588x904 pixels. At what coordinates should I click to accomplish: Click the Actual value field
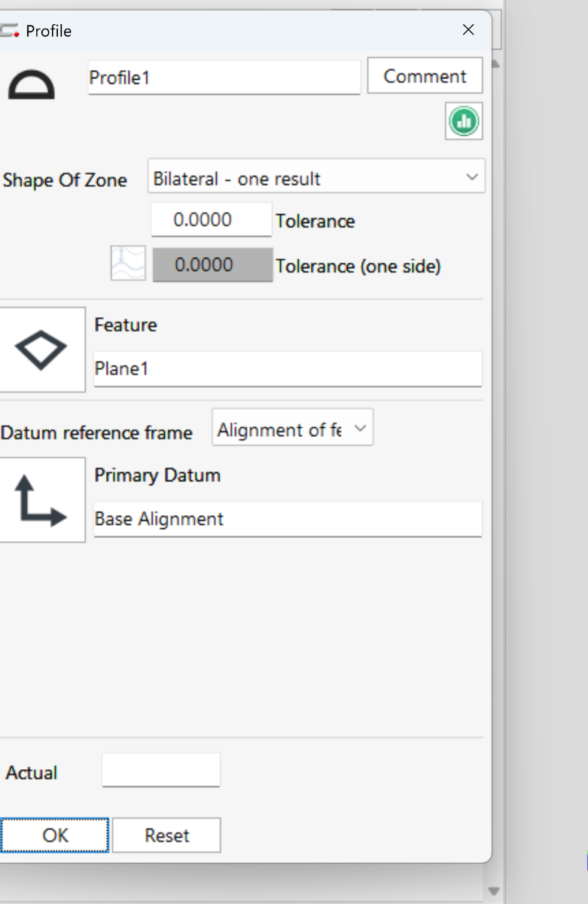coord(160,770)
